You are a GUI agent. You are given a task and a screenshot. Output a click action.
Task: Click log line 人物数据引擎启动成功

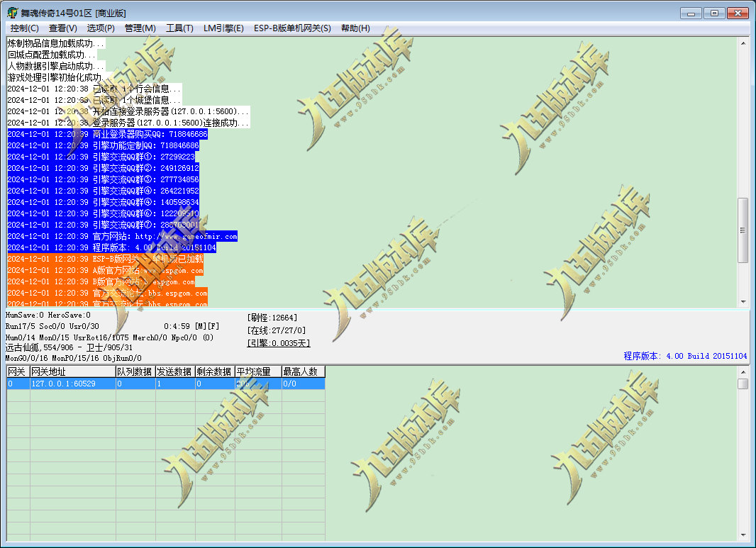pyautogui.click(x=56, y=66)
